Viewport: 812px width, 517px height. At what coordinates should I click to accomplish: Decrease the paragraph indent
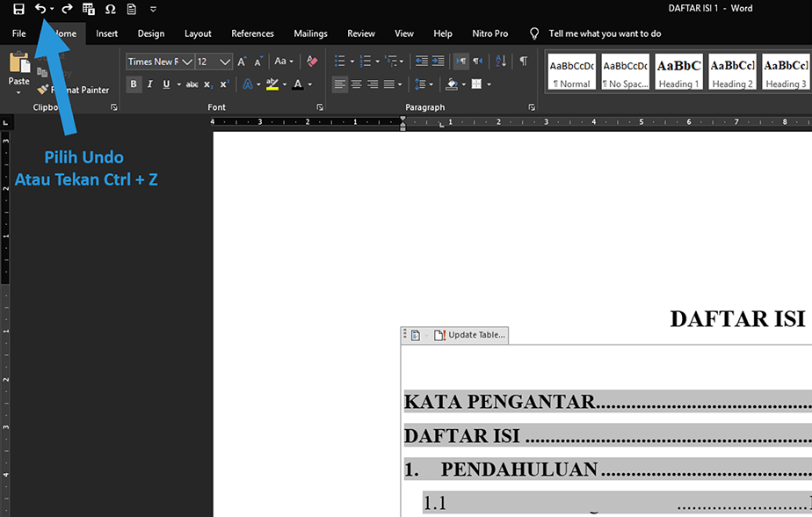[x=422, y=62]
